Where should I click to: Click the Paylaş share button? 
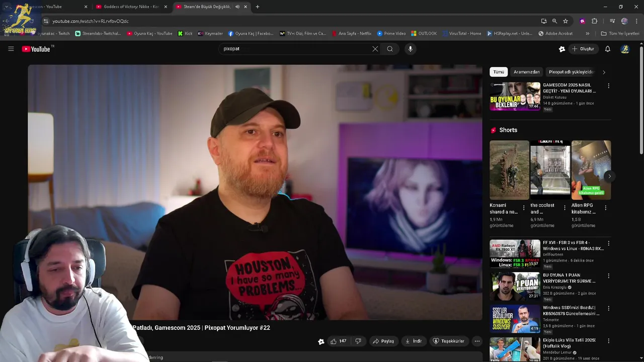(x=383, y=341)
